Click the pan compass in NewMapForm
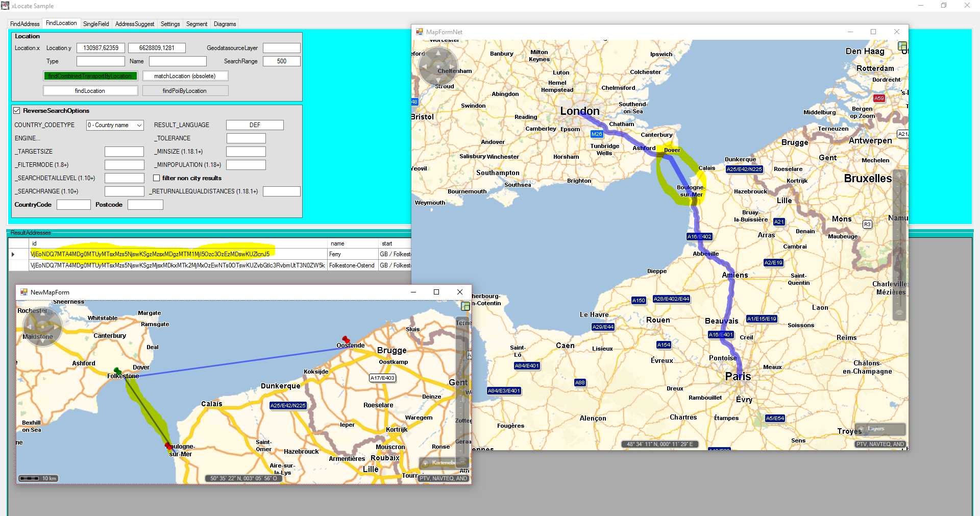Image resolution: width=980 pixels, height=516 pixels. (x=42, y=326)
